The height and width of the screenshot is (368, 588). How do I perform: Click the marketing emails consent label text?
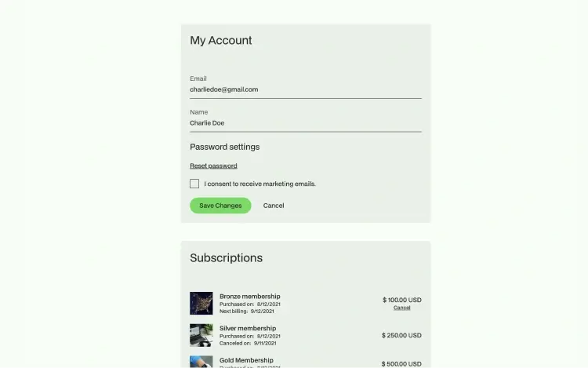pos(260,184)
